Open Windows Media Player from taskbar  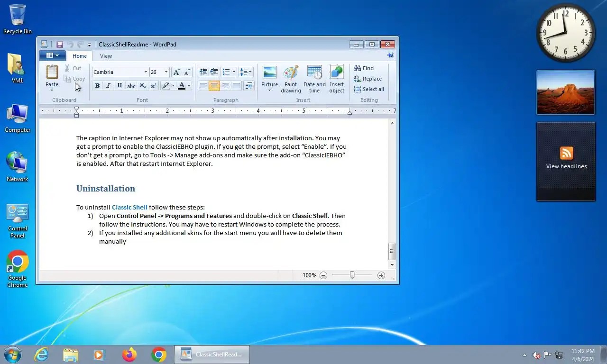(99, 355)
